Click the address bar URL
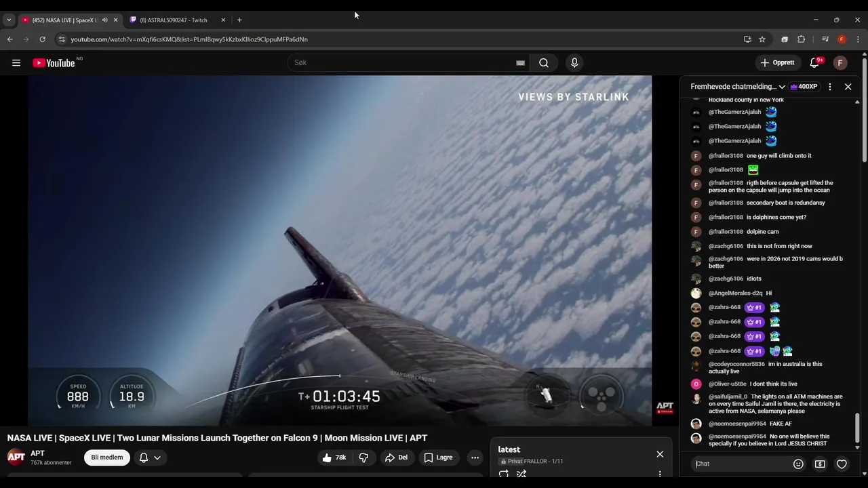Image resolution: width=868 pixels, height=488 pixels. (x=189, y=39)
